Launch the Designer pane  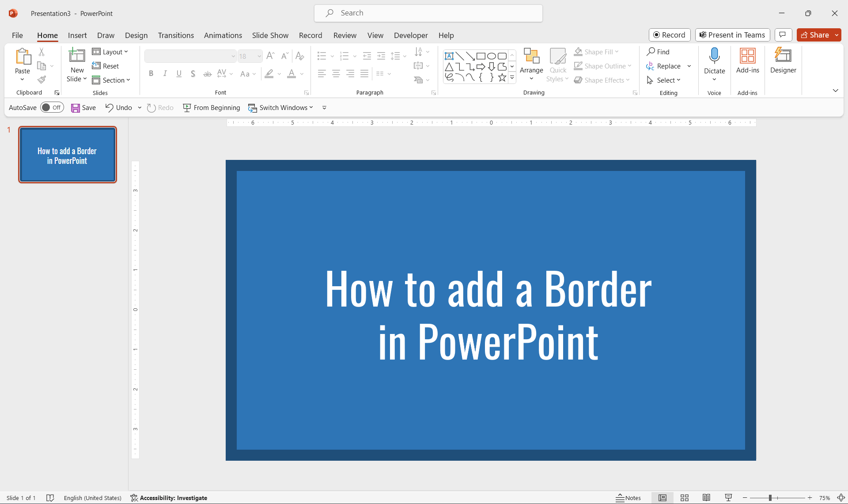[783, 62]
